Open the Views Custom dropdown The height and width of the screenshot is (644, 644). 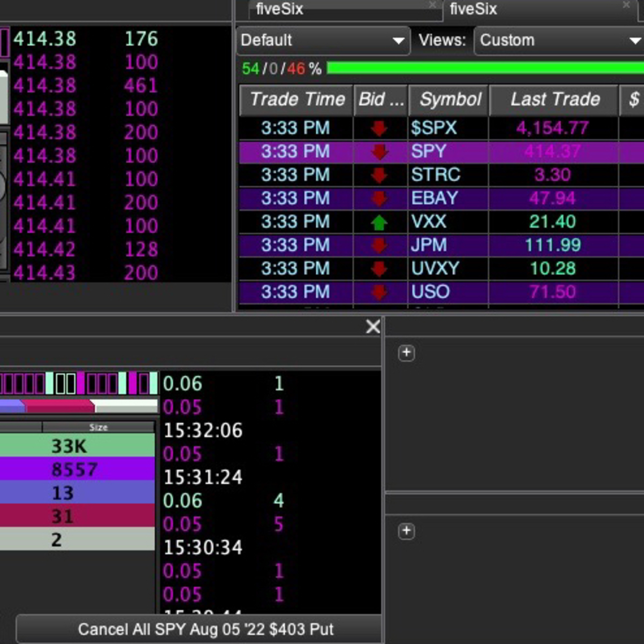[559, 40]
